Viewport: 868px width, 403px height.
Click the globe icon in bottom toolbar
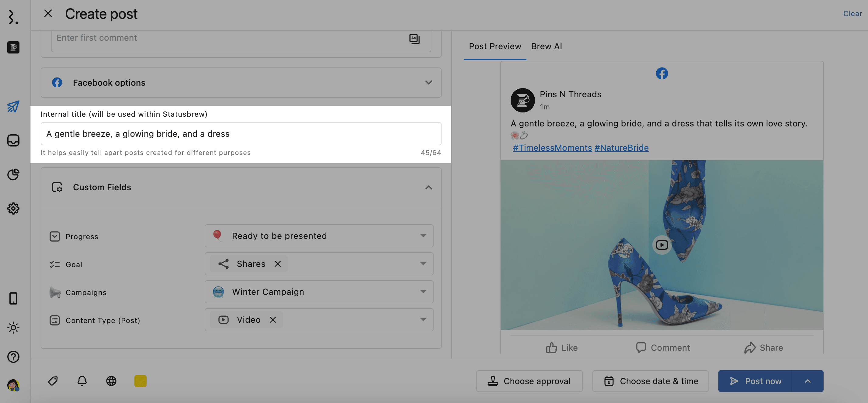111,381
